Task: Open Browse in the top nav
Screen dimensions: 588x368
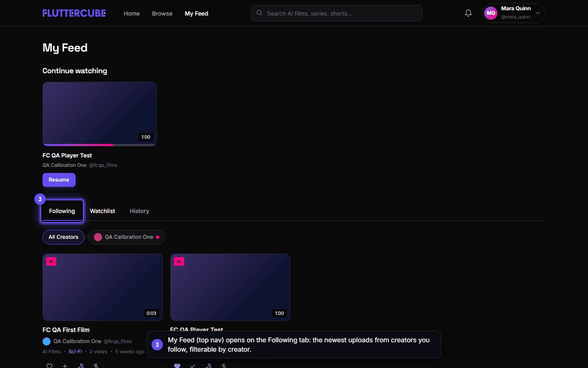Action: pyautogui.click(x=162, y=13)
